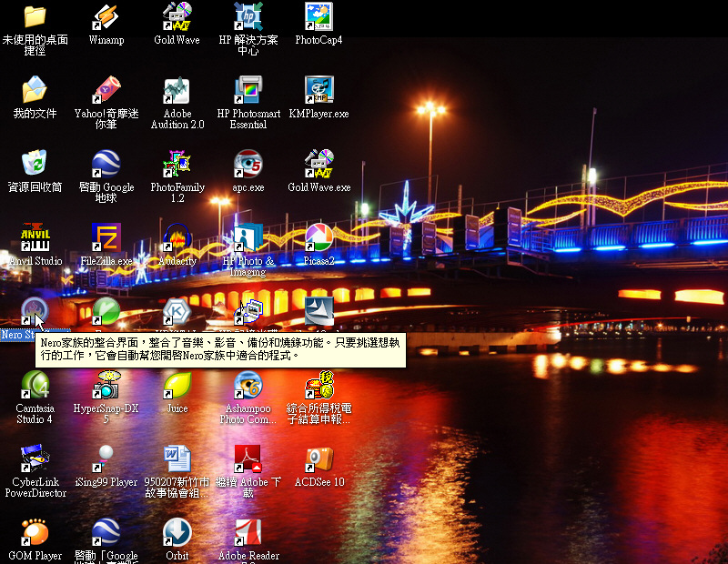Select the PhotoFamily 1.2 shortcut
Screen dimensions: 728x564
coord(177,164)
